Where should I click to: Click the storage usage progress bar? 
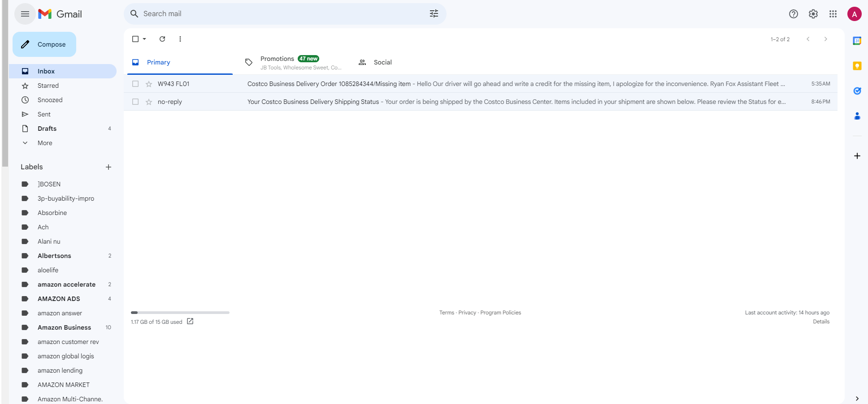[x=180, y=313]
